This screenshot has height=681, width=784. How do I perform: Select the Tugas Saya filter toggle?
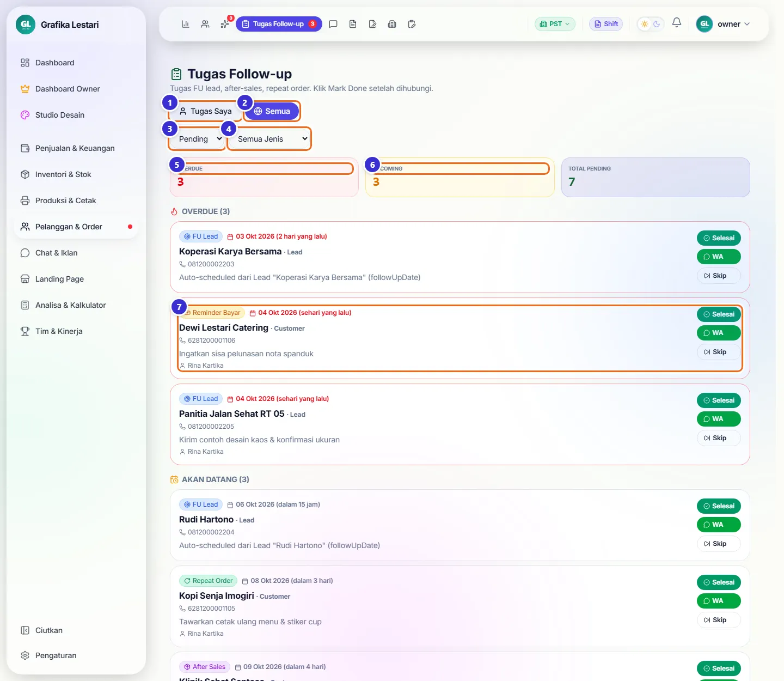[205, 111]
